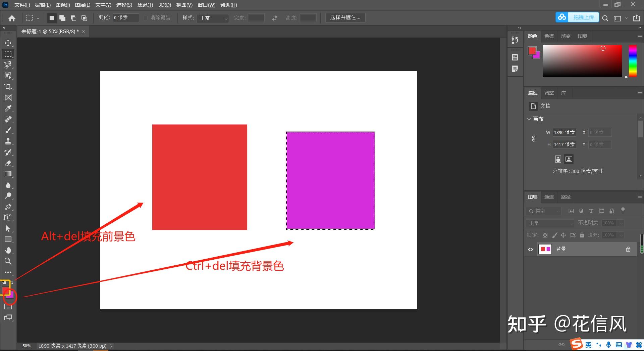The image size is (644, 351).
Task: Click the 拖拽上传 upload button
Action: (x=577, y=17)
